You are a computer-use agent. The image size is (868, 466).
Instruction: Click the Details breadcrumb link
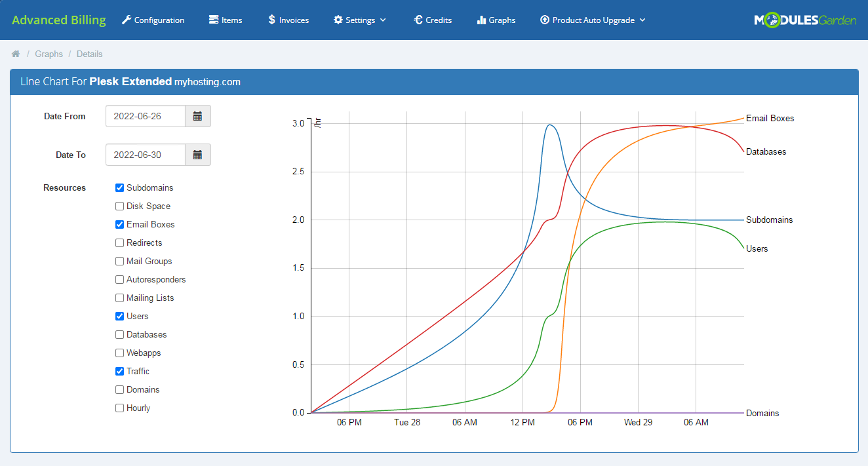coord(89,53)
